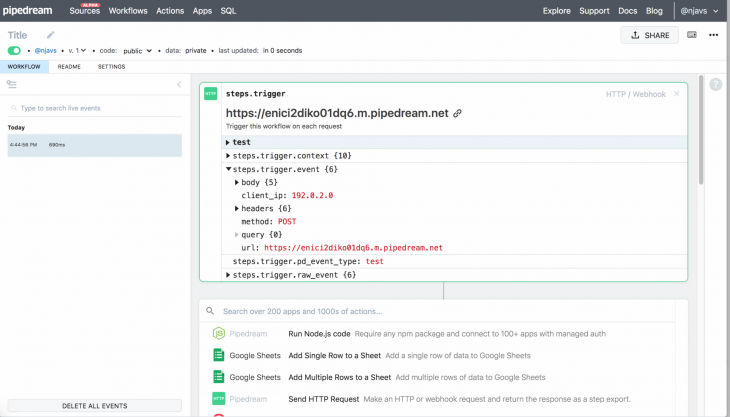Click the help question mark icon

pyautogui.click(x=715, y=85)
